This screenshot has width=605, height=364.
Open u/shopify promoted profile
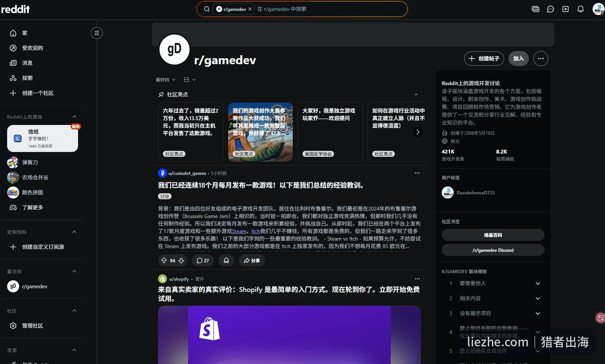click(179, 279)
